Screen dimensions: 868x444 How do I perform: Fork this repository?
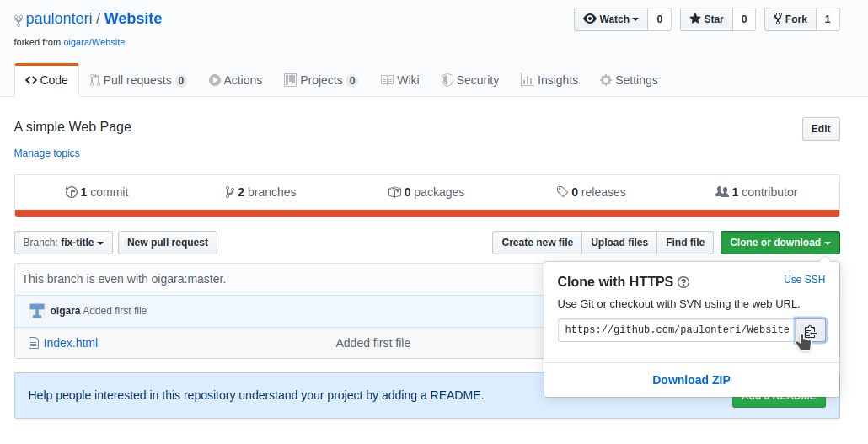pos(790,19)
